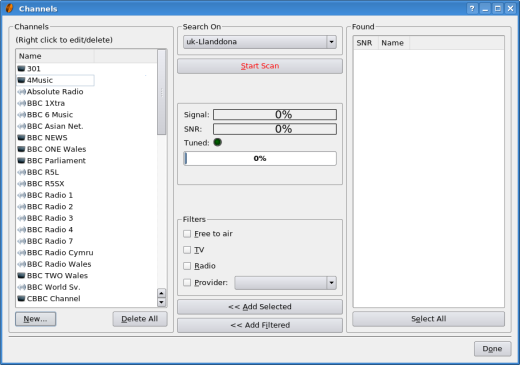
Task: Click the TV icon beside BBC TWO Wales
Action: pos(21,276)
